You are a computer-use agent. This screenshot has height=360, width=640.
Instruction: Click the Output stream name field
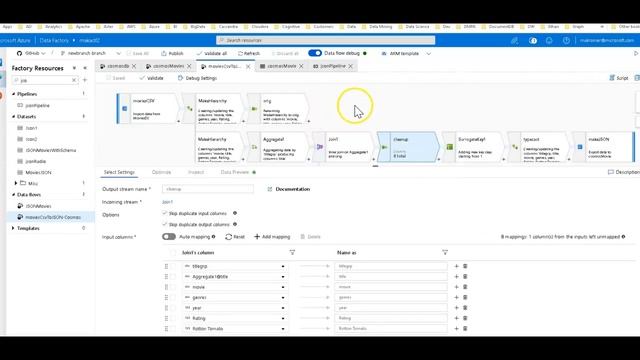coord(208,189)
